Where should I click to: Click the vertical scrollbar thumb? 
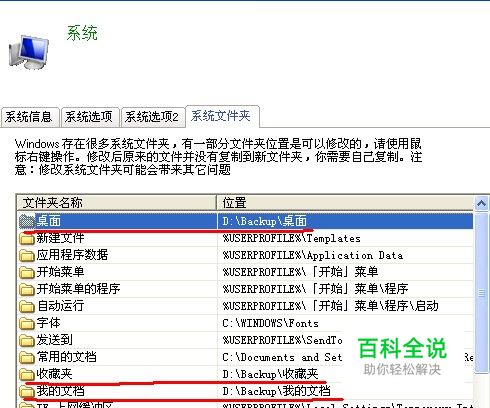pos(481,293)
